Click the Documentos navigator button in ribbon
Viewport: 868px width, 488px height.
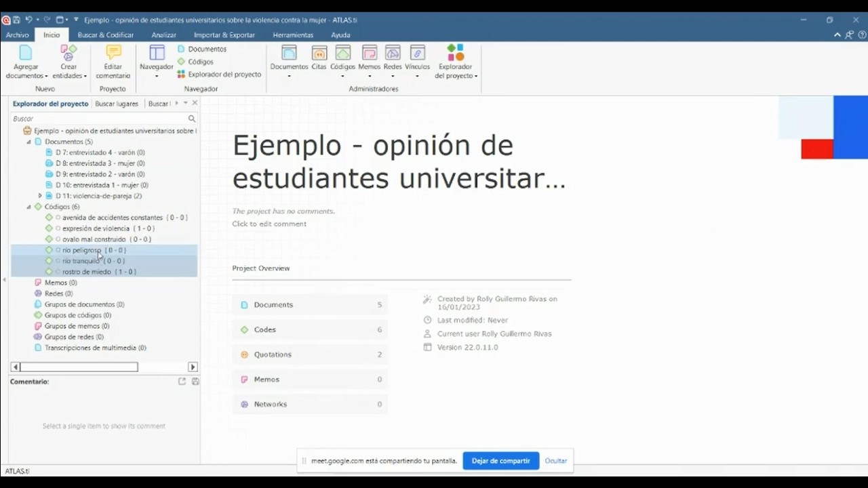[202, 49]
